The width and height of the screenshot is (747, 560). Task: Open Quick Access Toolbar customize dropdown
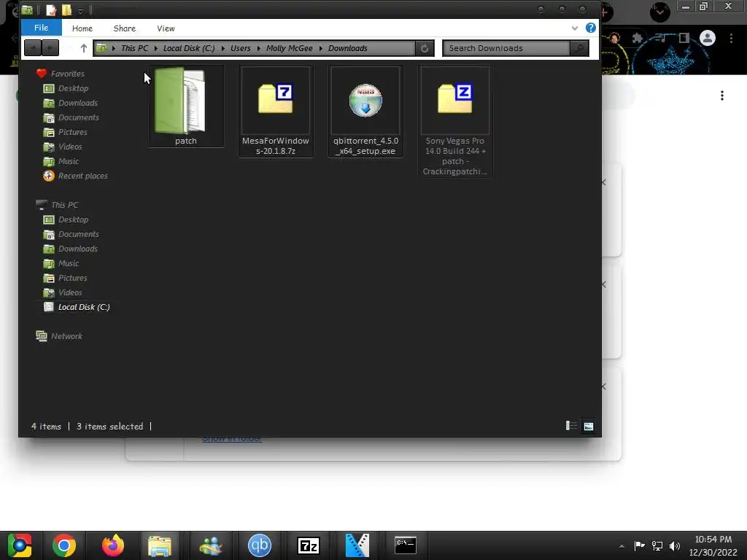[80, 10]
